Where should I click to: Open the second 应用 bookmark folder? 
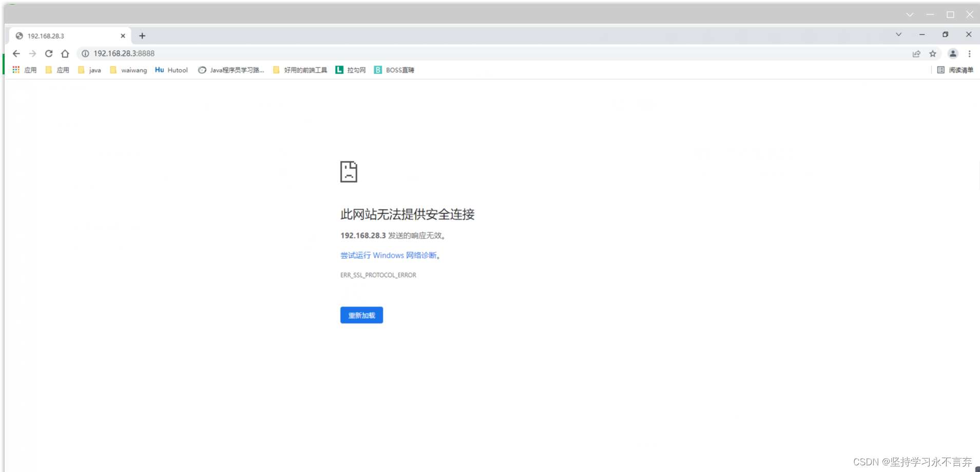point(57,70)
